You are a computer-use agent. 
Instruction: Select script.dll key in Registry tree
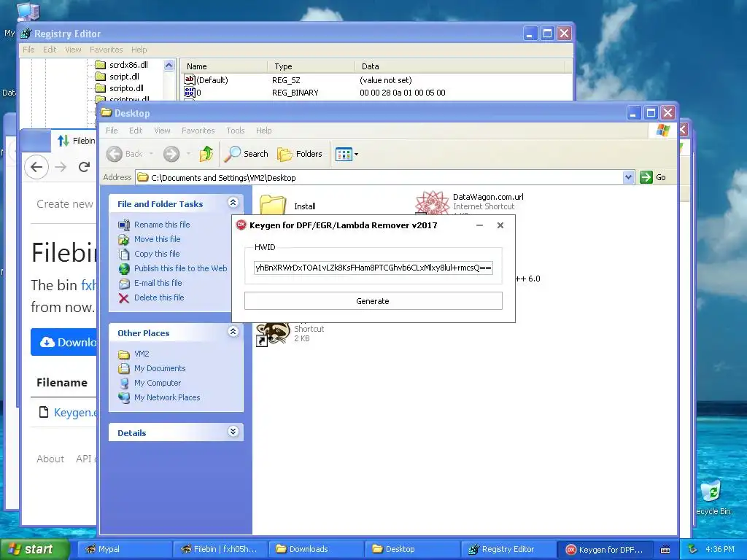[x=124, y=76]
